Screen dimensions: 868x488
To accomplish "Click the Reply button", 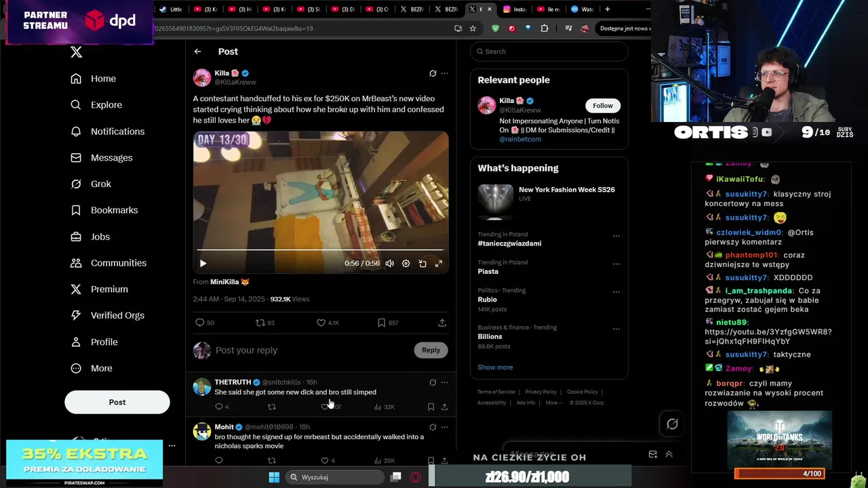I will pos(431,350).
